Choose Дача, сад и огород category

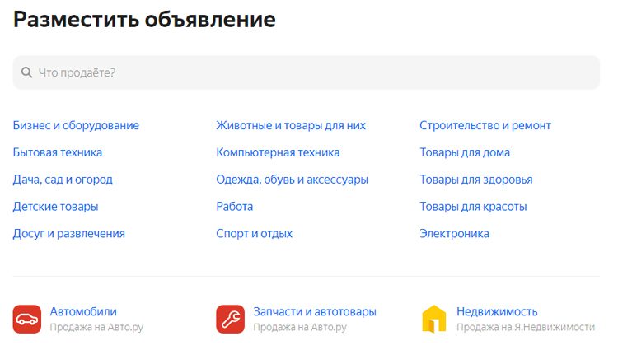(x=63, y=180)
